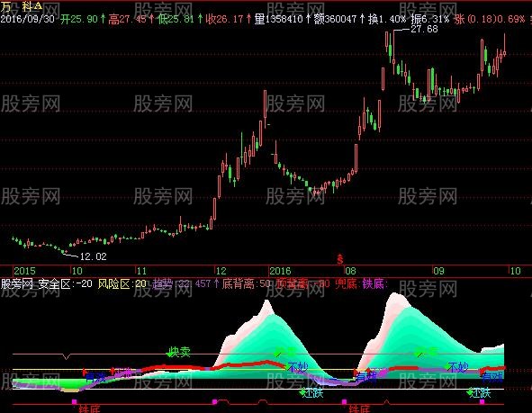This screenshot has width=532, height=413.
Task: Click the 27.68 peak price label
Action: (424, 29)
